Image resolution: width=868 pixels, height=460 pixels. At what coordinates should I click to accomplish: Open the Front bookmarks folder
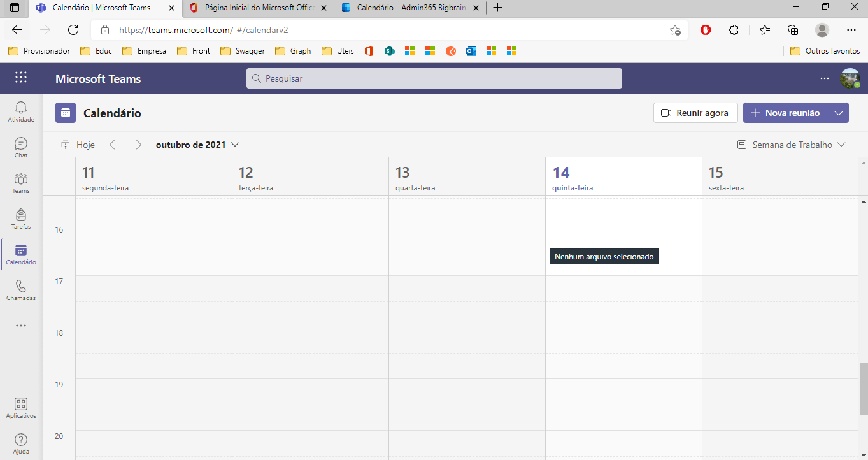click(x=194, y=51)
